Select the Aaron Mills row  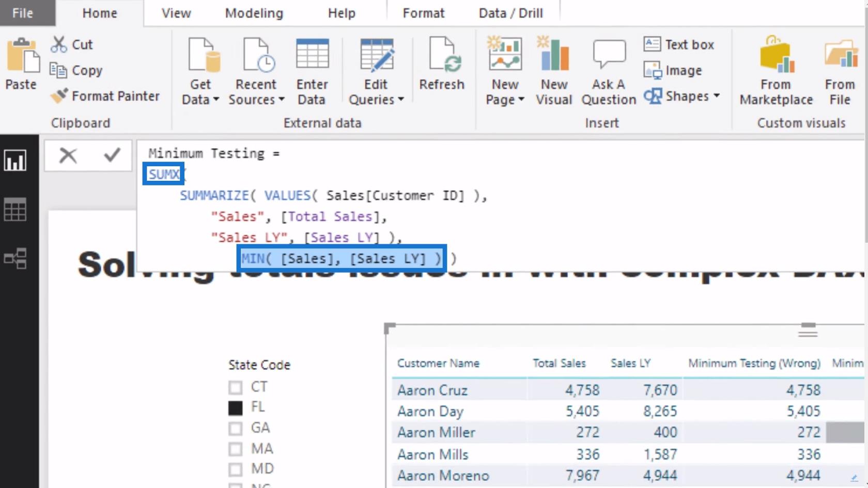[628, 454]
